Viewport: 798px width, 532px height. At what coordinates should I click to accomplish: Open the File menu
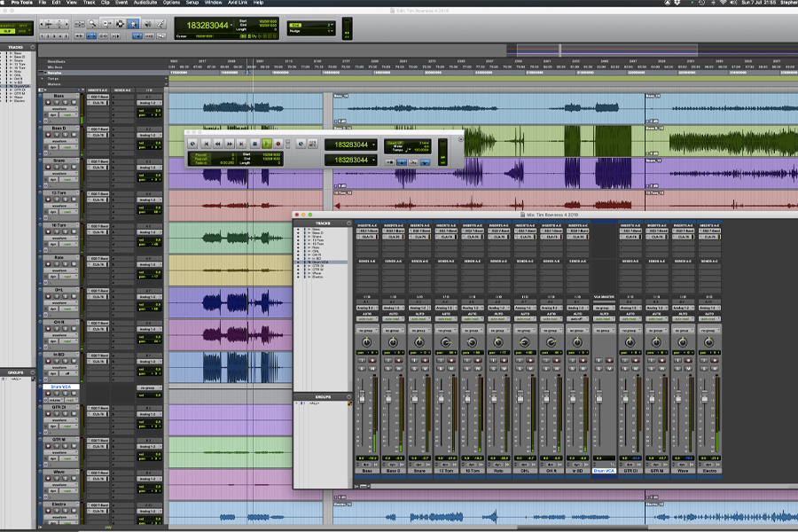(x=43, y=3)
